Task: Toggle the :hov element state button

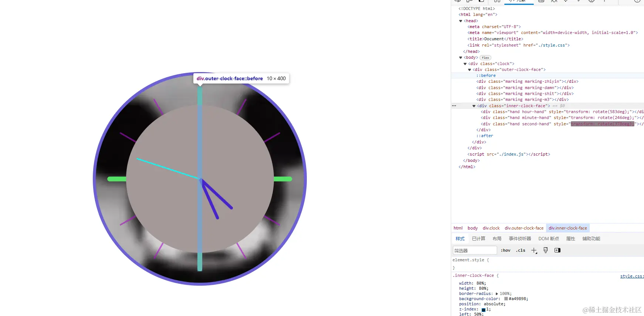Action: pos(505,250)
